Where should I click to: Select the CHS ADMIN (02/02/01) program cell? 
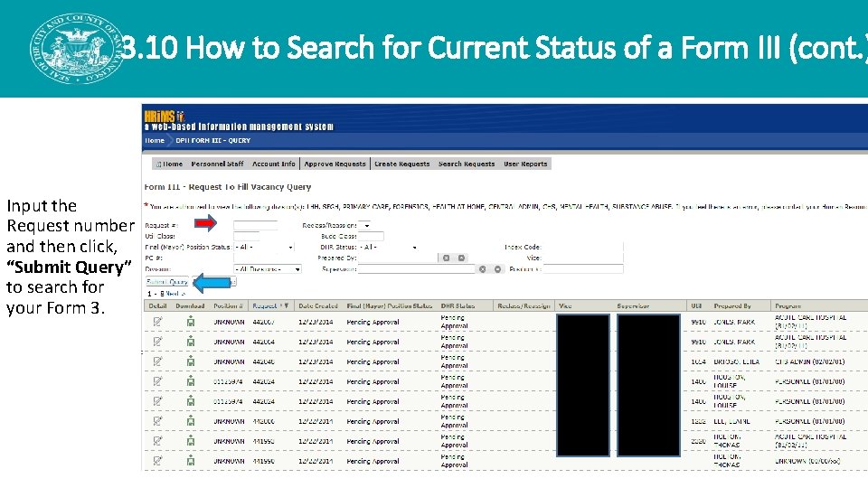click(x=810, y=361)
